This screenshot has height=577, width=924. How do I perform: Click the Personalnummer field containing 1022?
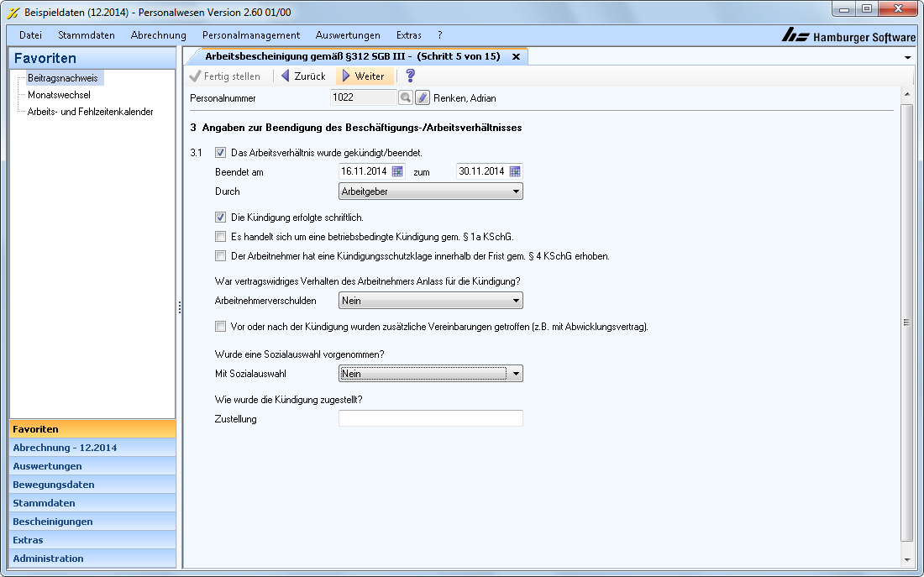point(363,97)
